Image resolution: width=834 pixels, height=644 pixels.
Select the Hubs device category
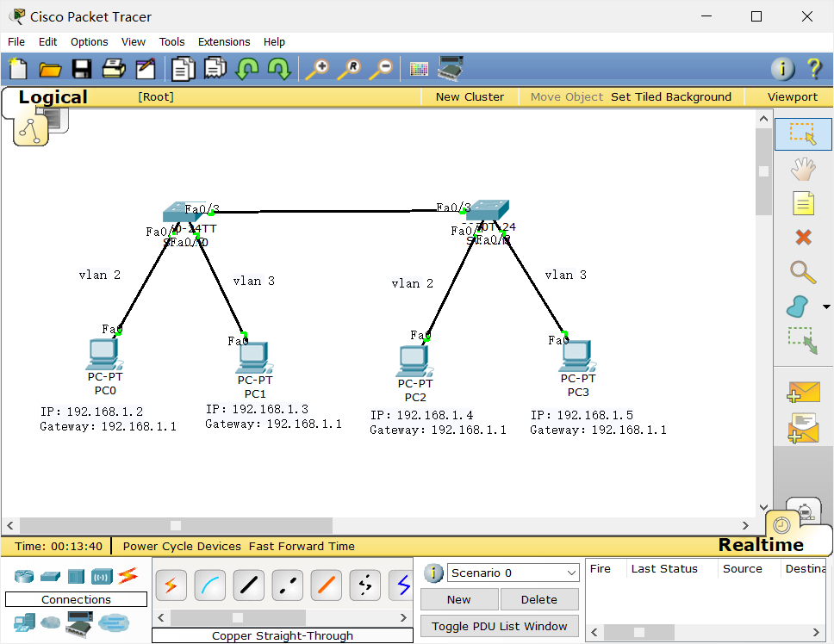click(x=76, y=576)
